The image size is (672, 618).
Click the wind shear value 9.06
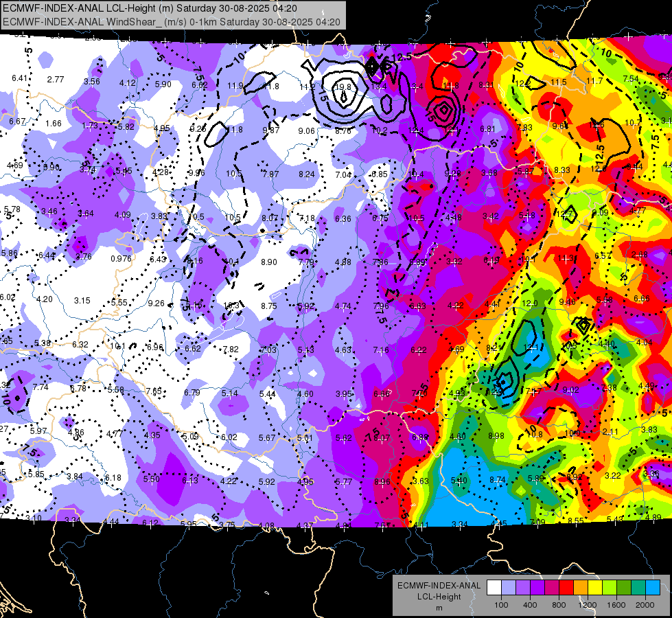(307, 130)
